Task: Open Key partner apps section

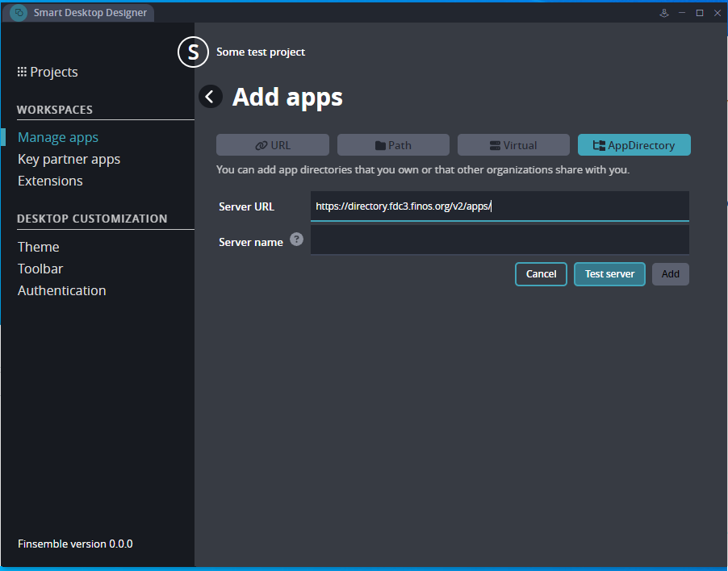Action: tap(69, 159)
